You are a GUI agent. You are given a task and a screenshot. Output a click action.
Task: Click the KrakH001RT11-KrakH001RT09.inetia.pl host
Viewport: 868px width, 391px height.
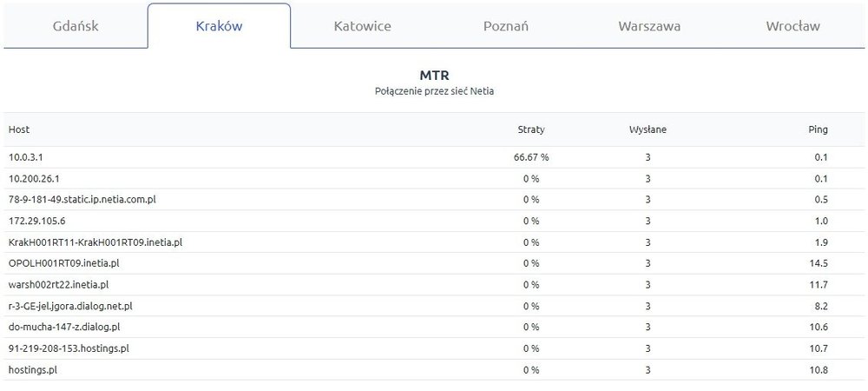point(95,242)
